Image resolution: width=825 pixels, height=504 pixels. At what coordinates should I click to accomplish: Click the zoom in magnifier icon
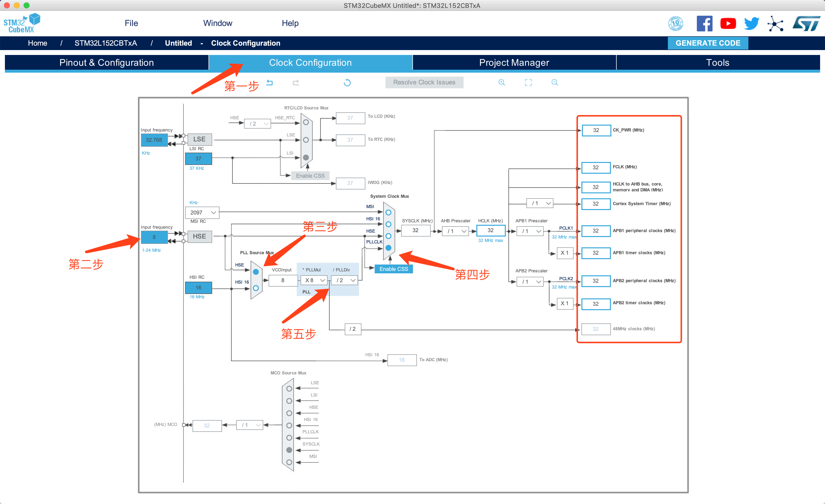pyautogui.click(x=502, y=82)
